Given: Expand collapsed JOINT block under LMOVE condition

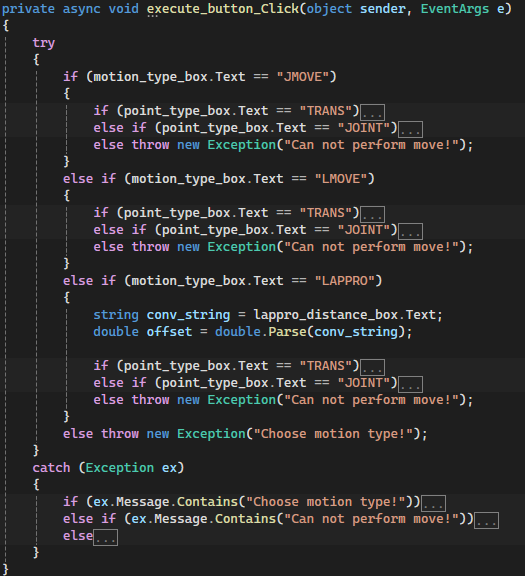Looking at the screenshot, I should point(411,231).
